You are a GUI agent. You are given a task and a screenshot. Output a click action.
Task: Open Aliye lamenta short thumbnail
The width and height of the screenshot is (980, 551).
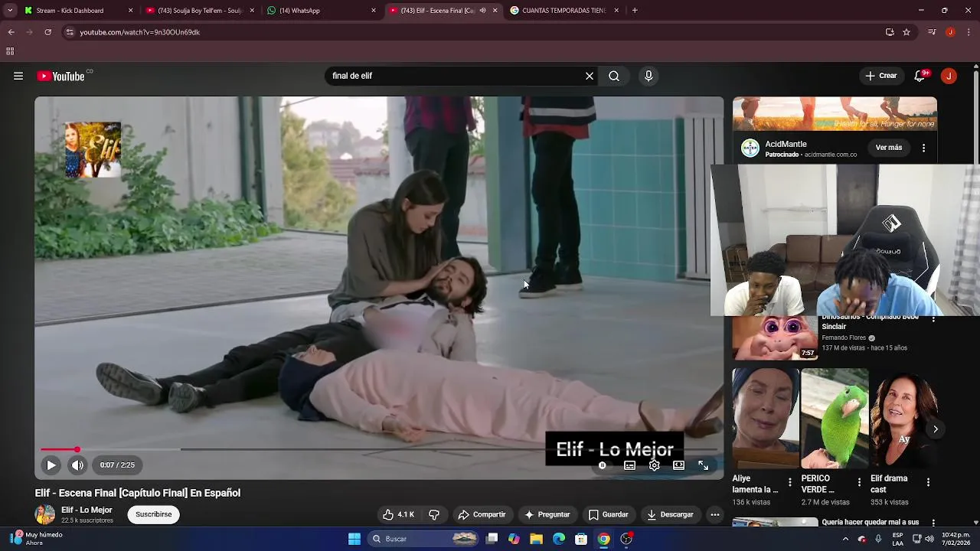[x=765, y=418]
